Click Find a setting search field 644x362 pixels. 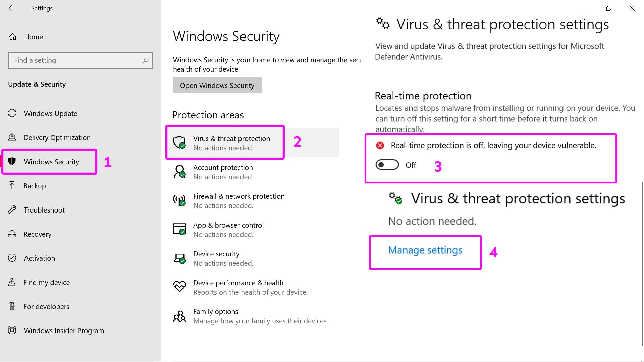[x=80, y=60]
